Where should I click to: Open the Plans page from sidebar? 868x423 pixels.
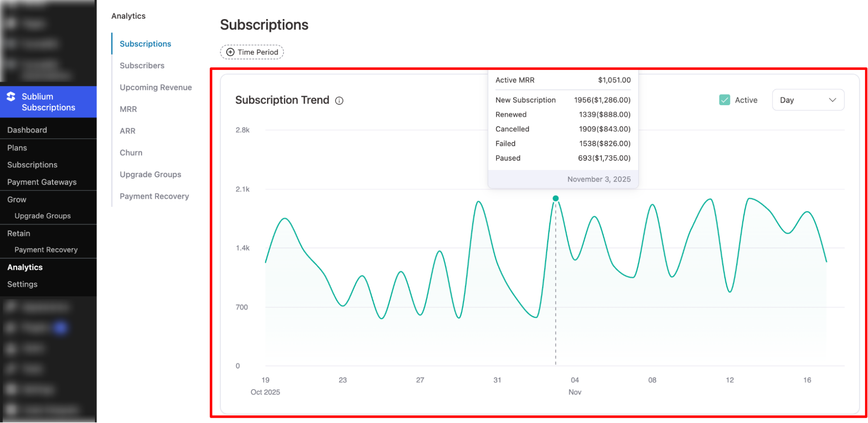(17, 148)
